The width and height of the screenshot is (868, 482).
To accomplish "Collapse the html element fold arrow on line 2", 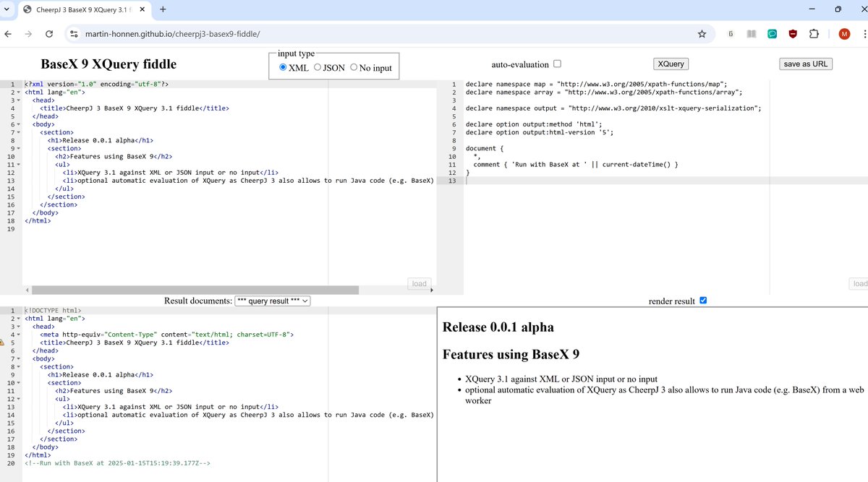I will tap(19, 92).
